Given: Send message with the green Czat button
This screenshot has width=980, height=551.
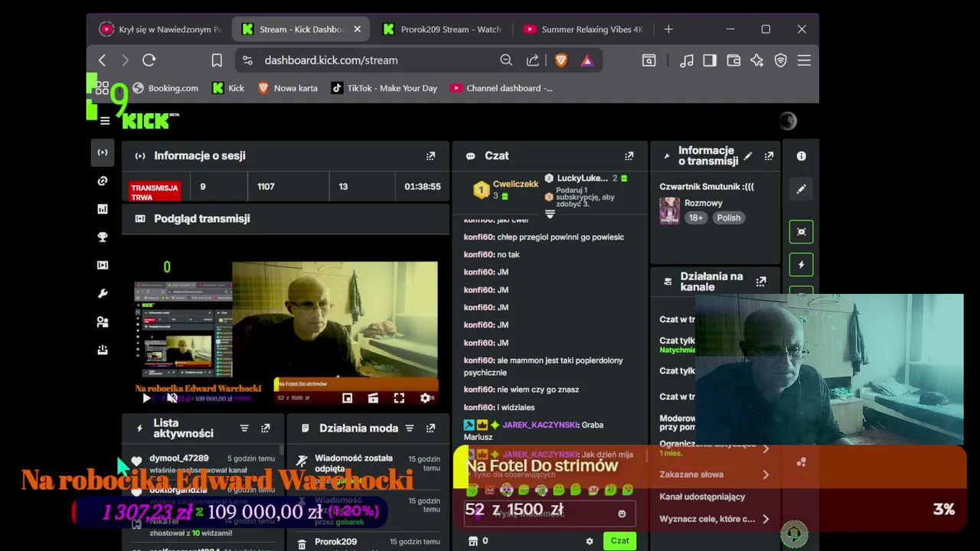Looking at the screenshot, I should click(x=619, y=541).
